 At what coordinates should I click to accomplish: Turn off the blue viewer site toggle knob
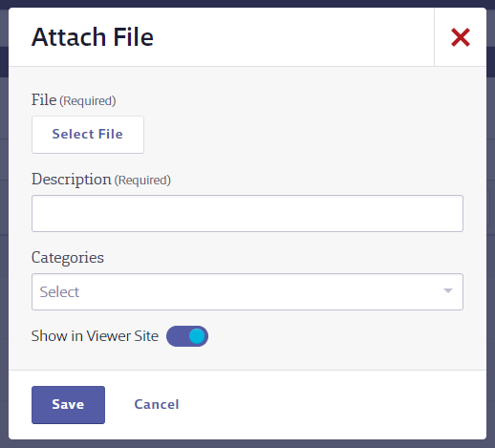click(x=197, y=336)
